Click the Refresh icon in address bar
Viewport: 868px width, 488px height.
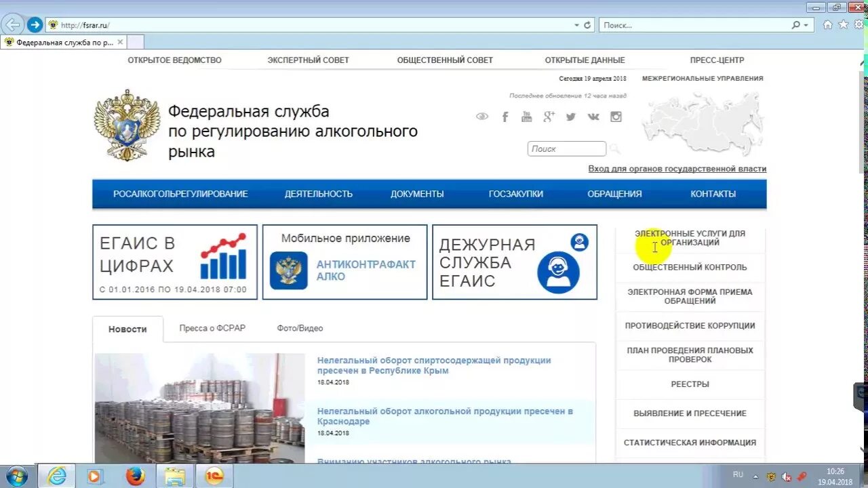587,25
